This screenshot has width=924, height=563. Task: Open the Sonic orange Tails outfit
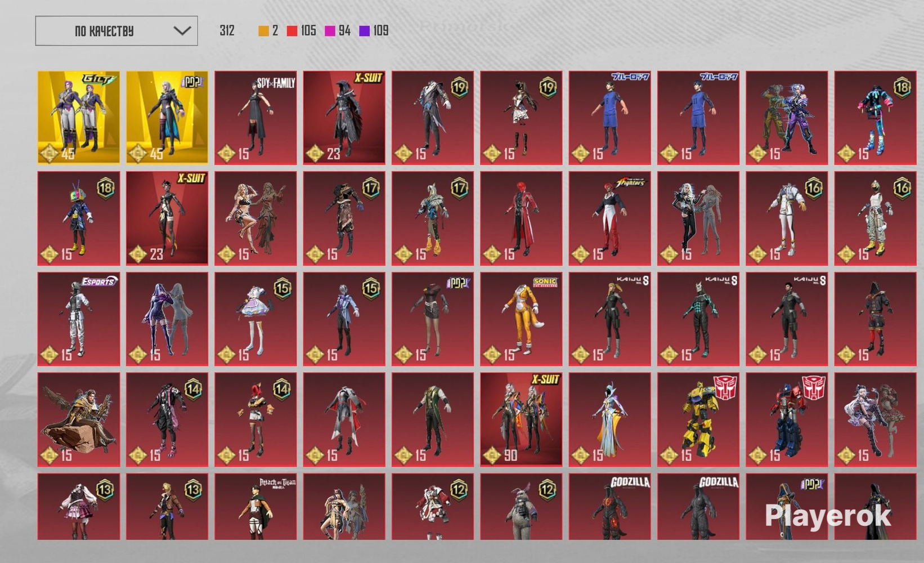(521, 319)
